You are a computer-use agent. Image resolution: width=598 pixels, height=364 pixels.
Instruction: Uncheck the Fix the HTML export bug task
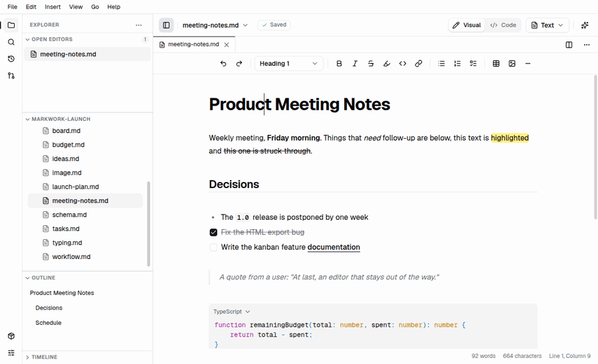coord(213,232)
